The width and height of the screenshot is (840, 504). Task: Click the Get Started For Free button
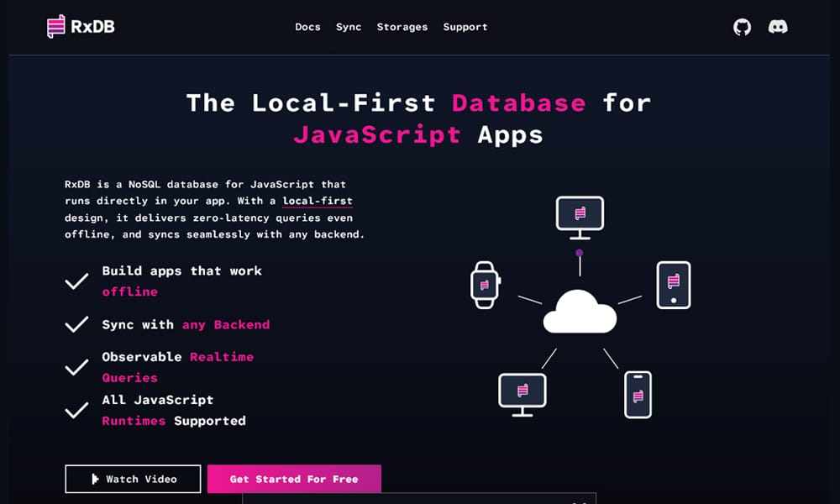pyautogui.click(x=294, y=479)
